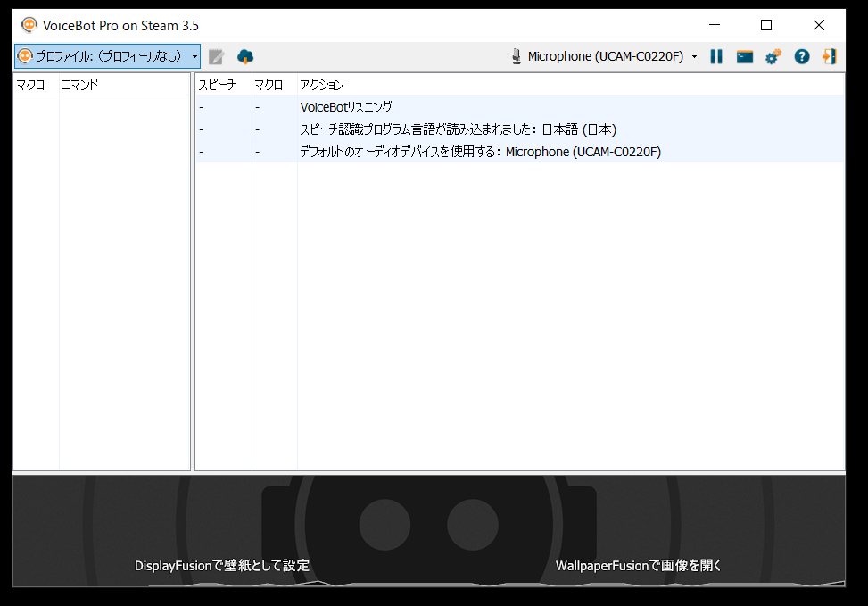The width and height of the screenshot is (868, 606).
Task: Click the exit door icon
Action: (x=830, y=56)
